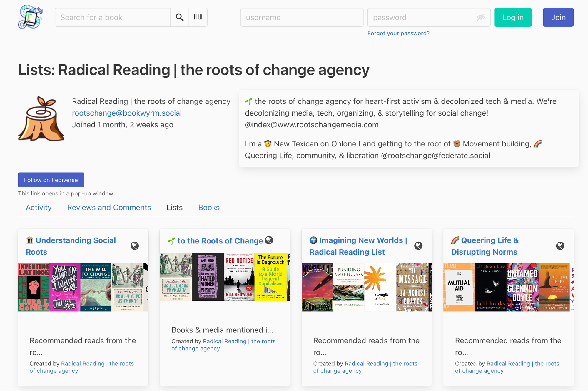Open Forgot your password link
Screen dimensions: 588x391
[398, 33]
